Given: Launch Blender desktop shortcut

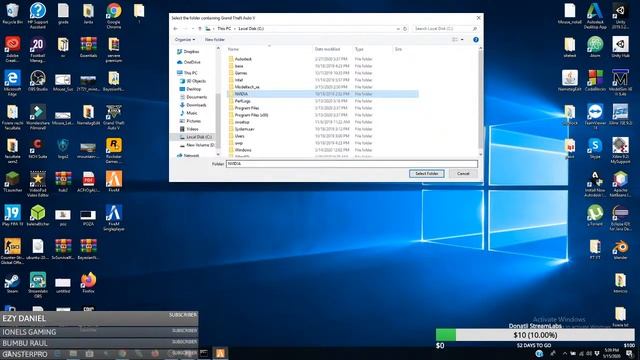Looking at the screenshot, I should (620, 249).
